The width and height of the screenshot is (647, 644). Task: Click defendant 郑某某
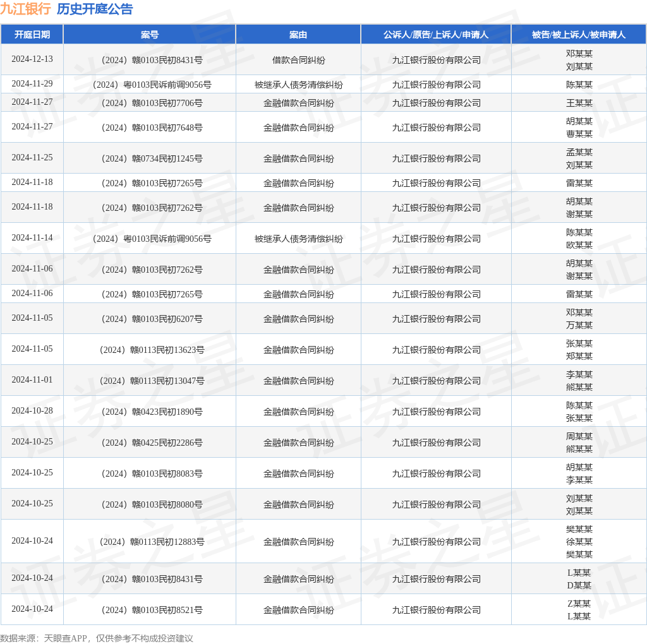[x=579, y=356]
